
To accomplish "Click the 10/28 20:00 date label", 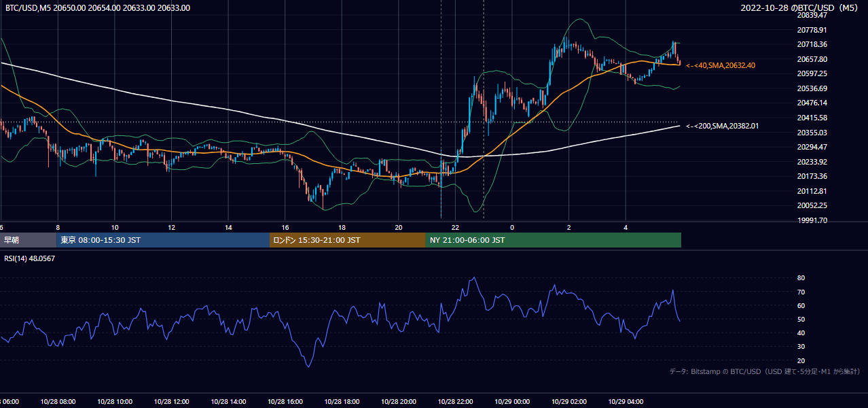I will click(399, 402).
